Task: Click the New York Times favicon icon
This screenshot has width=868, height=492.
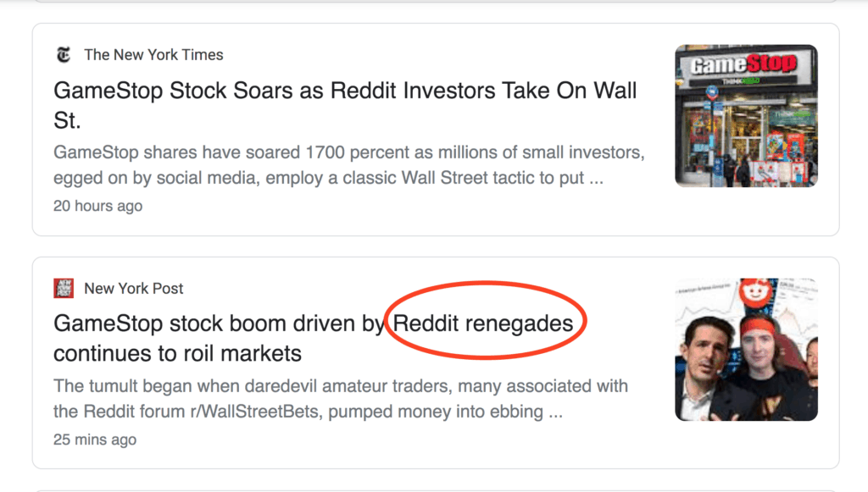Action: coord(64,55)
